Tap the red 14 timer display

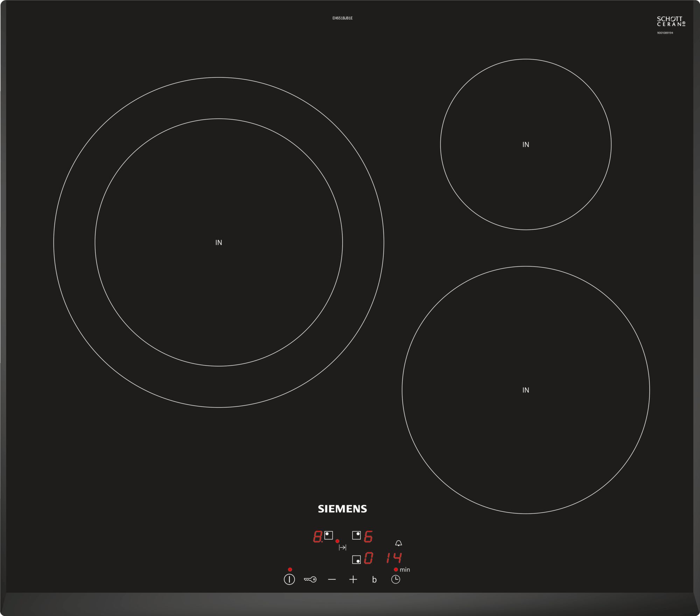(394, 558)
